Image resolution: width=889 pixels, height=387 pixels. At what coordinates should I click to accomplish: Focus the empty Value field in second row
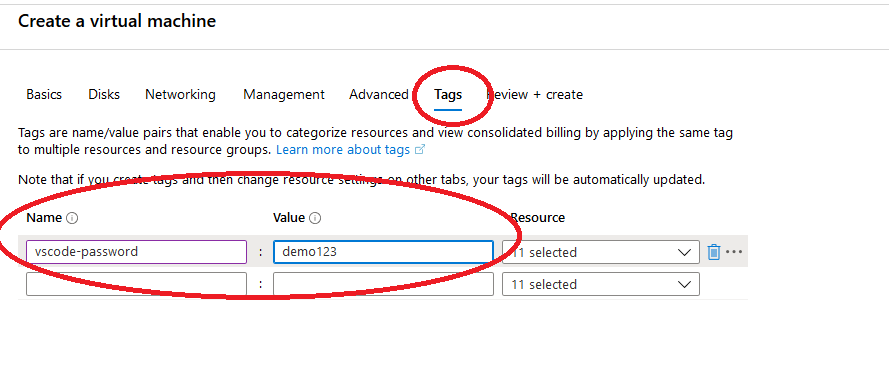(383, 284)
